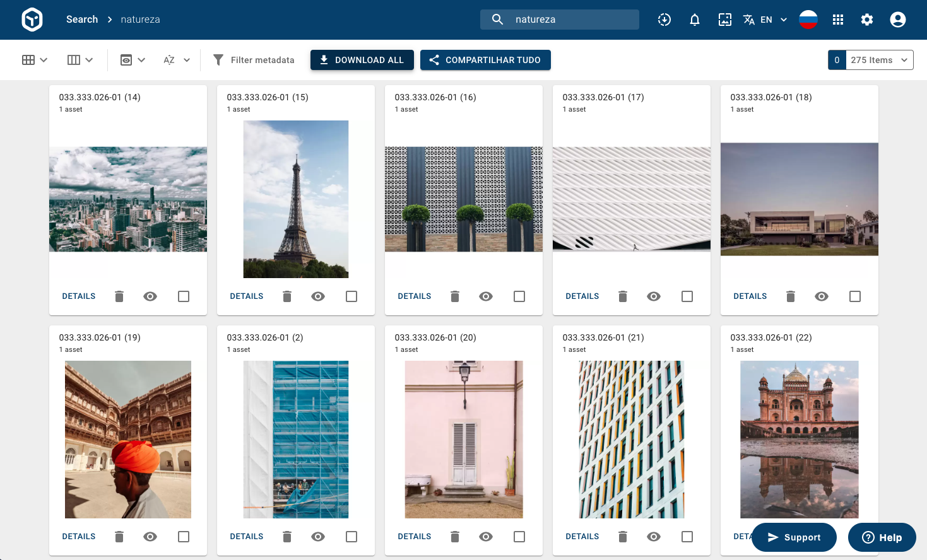Image resolution: width=927 pixels, height=560 pixels.
Task: Open the A-Z sort order dropdown
Action: point(177,60)
